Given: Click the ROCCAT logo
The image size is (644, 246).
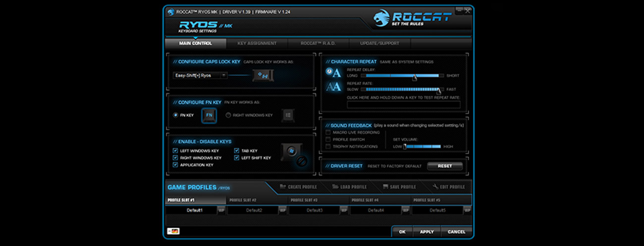Looking at the screenshot, I should (413, 18).
